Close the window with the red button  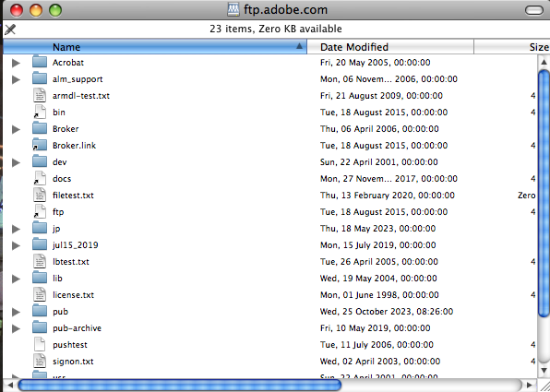point(16,10)
